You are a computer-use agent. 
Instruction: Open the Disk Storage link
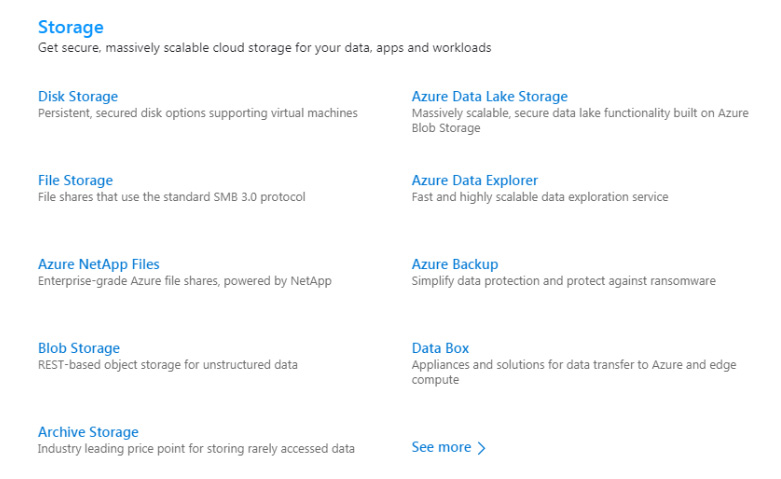[x=78, y=97]
